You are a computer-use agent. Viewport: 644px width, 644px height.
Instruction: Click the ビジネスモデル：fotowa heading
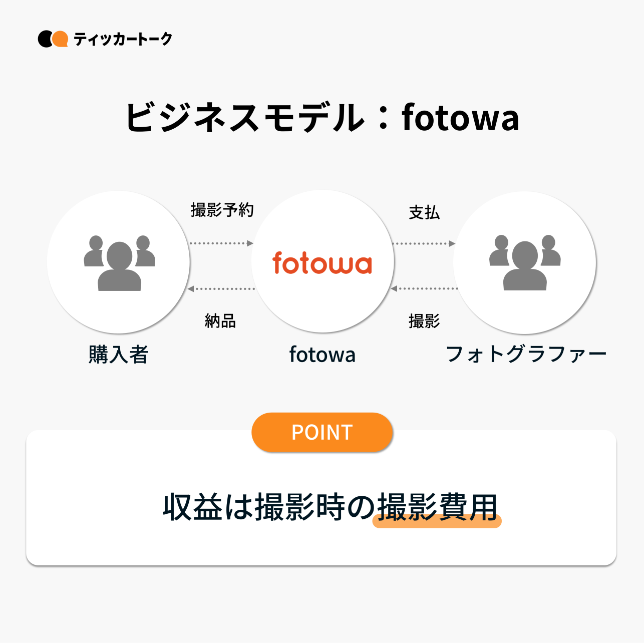click(322, 118)
